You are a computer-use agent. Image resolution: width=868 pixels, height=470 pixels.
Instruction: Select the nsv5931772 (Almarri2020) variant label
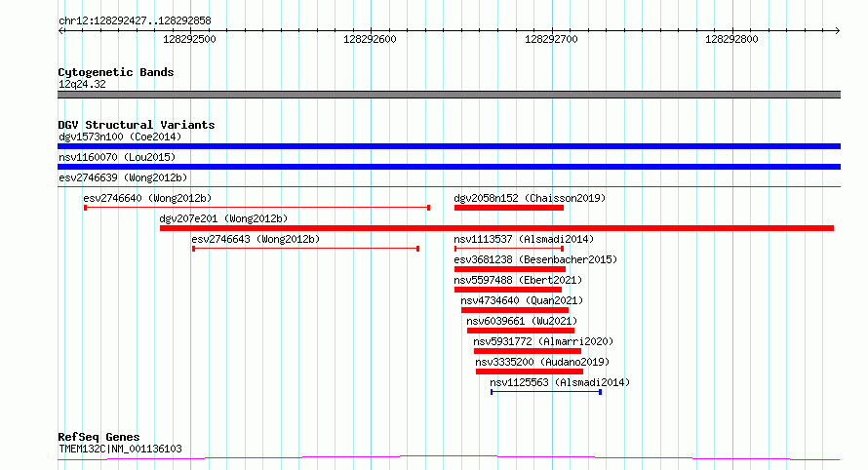pyautogui.click(x=543, y=341)
